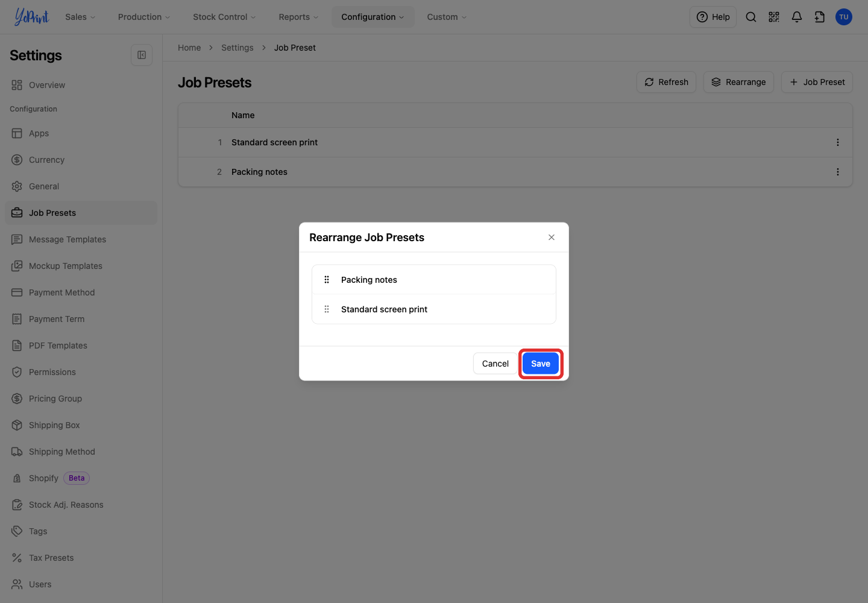Click the General gear icon in the sidebar
Image resolution: width=868 pixels, height=603 pixels.
tap(17, 186)
